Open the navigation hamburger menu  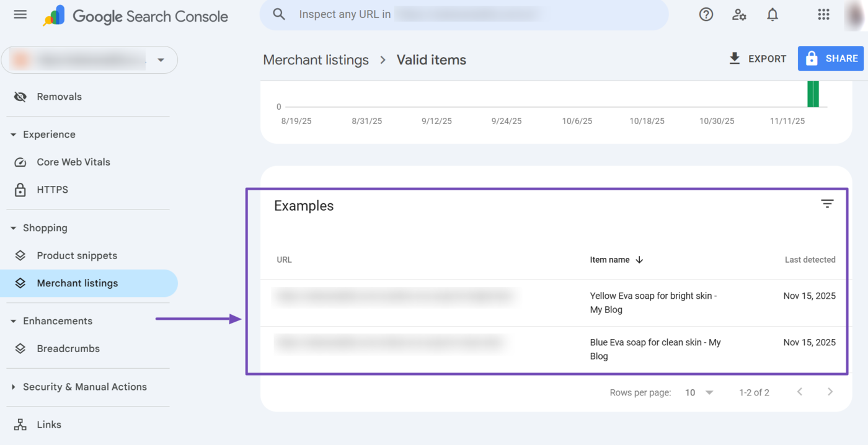click(x=20, y=14)
